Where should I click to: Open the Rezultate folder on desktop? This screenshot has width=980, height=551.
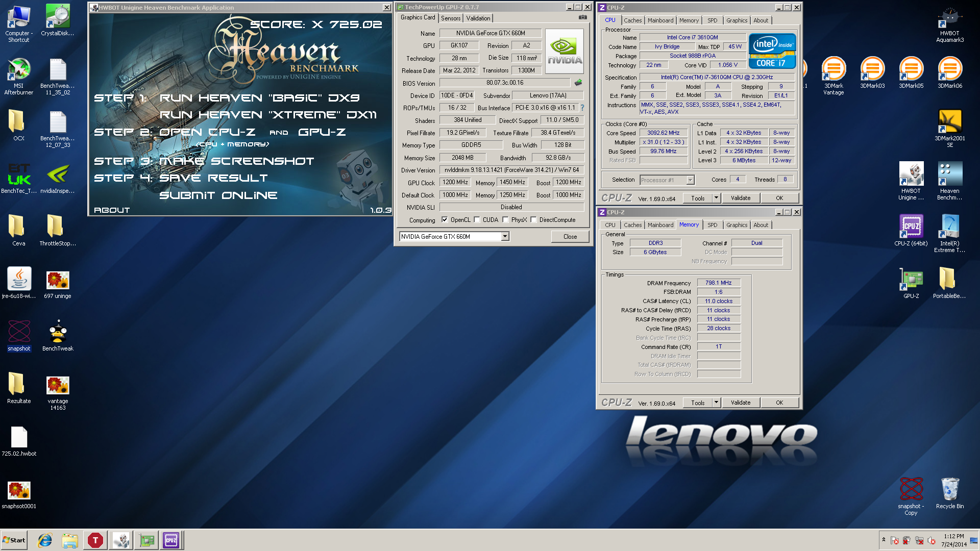point(19,388)
